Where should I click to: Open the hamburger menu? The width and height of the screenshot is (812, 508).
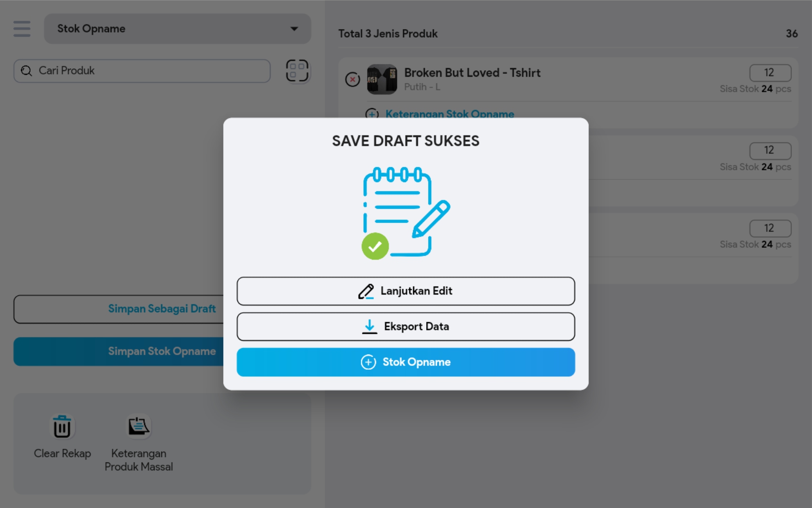click(22, 29)
